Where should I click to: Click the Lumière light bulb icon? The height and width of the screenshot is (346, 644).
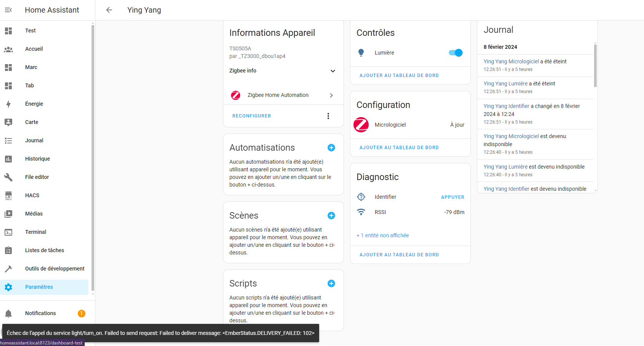(361, 53)
